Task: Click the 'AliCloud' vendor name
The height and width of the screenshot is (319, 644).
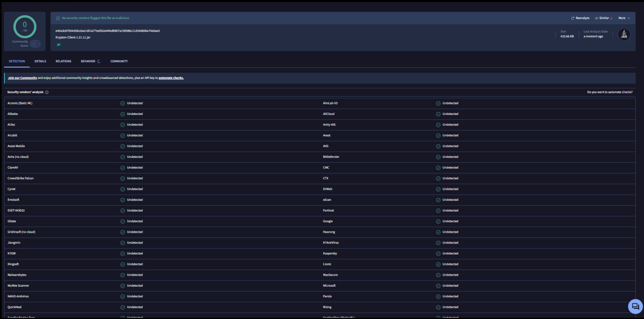Action: point(329,114)
